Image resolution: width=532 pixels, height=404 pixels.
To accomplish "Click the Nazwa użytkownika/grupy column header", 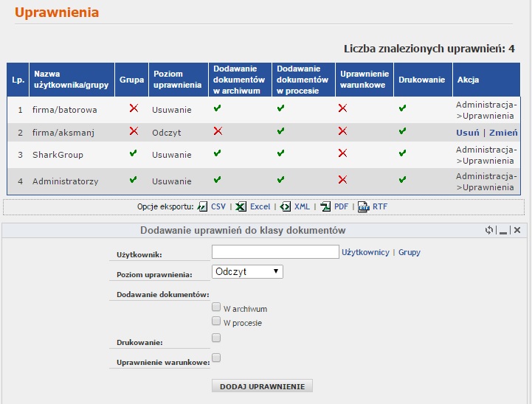I will [x=72, y=80].
